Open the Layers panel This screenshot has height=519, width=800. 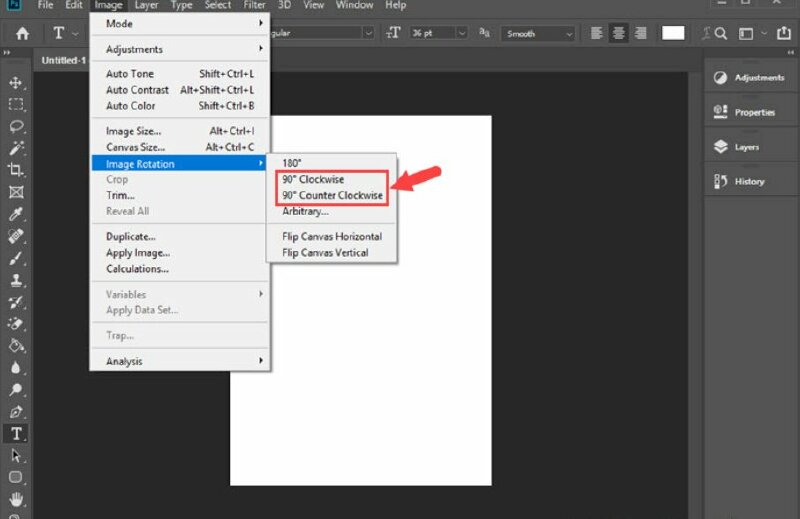pos(751,147)
